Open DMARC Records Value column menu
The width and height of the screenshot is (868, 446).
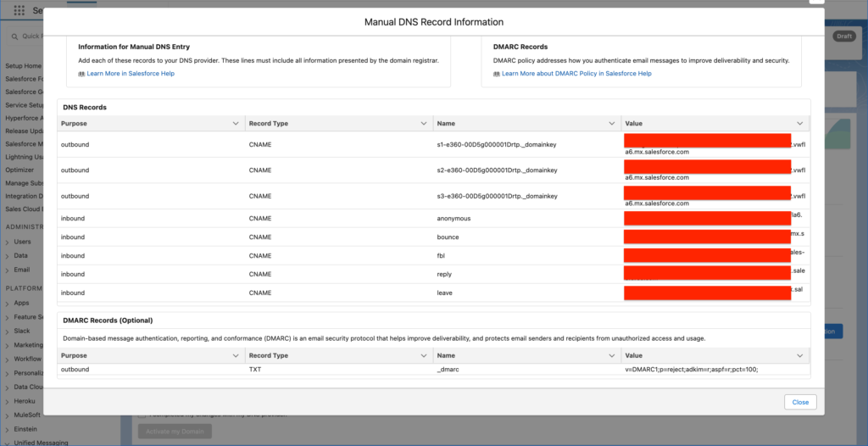(799, 356)
